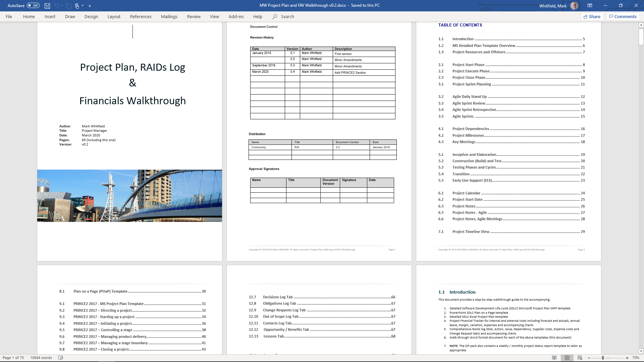This screenshot has height=362, width=644.
Task: Select Web Layout view icon
Action: [580, 358]
